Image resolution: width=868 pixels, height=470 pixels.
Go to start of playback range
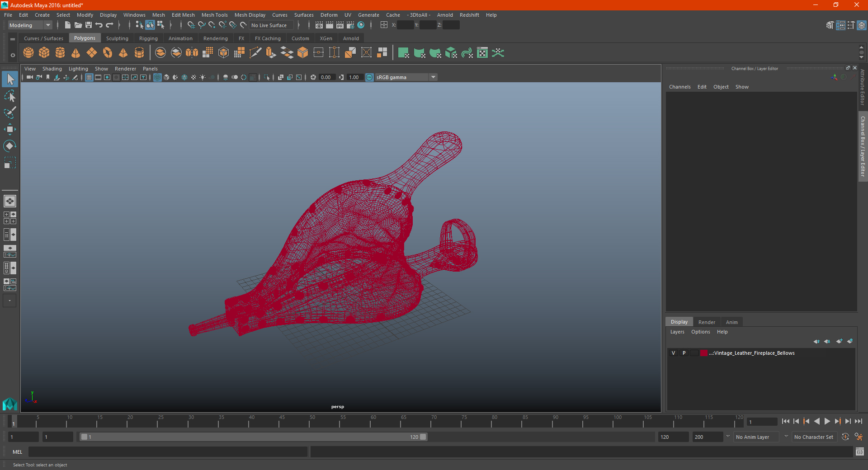785,421
